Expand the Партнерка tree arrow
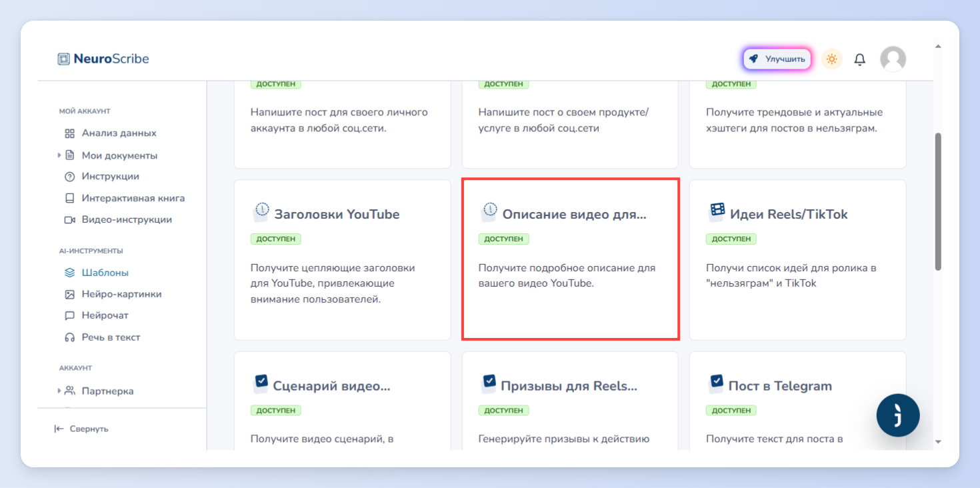Viewport: 980px width, 488px height. coord(59,391)
